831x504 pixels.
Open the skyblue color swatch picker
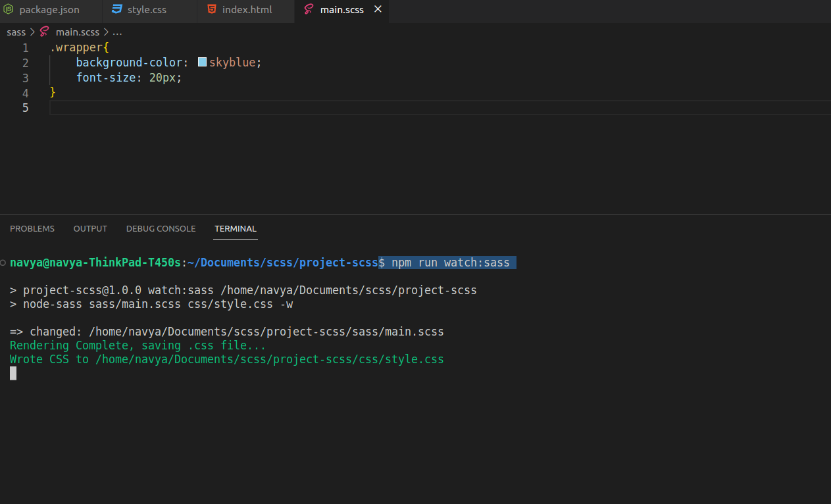(203, 63)
